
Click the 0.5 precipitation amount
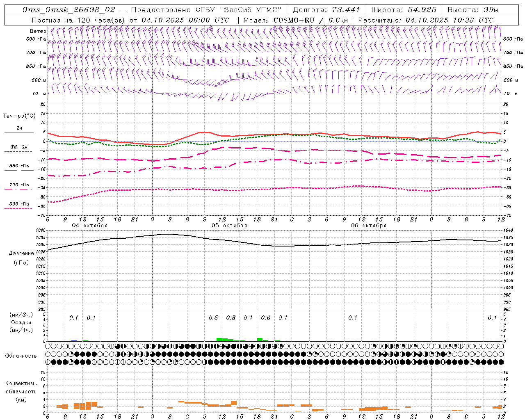(213, 318)
